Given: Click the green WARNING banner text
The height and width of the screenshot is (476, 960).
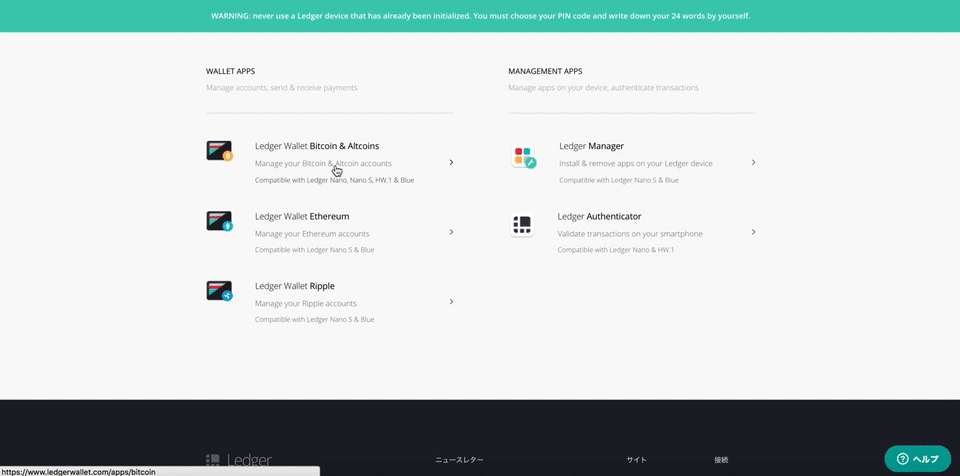Looking at the screenshot, I should pos(481,16).
